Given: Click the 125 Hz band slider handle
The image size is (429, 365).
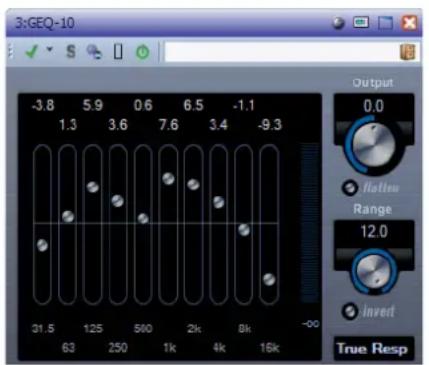Looking at the screenshot, I should click(93, 187).
